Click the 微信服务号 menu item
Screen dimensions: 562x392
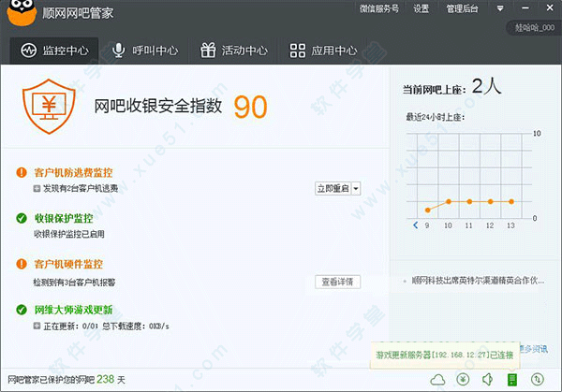[378, 8]
